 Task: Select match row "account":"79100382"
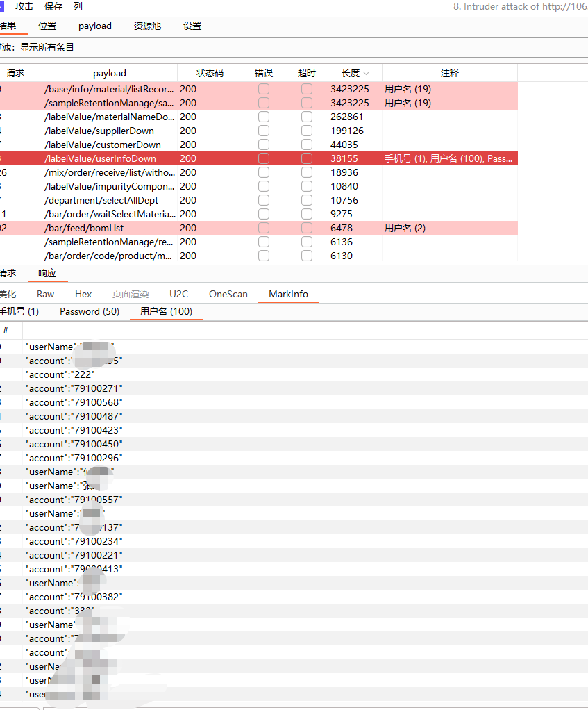click(x=294, y=597)
